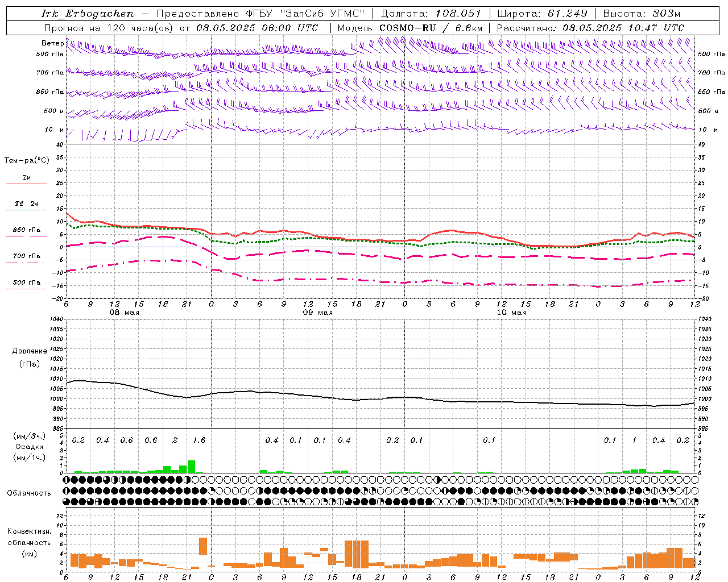Image resolution: width=728 pixels, height=582 pixels.
Task: Click the 3-hour precipitation value "1.6"
Action: [x=199, y=440]
